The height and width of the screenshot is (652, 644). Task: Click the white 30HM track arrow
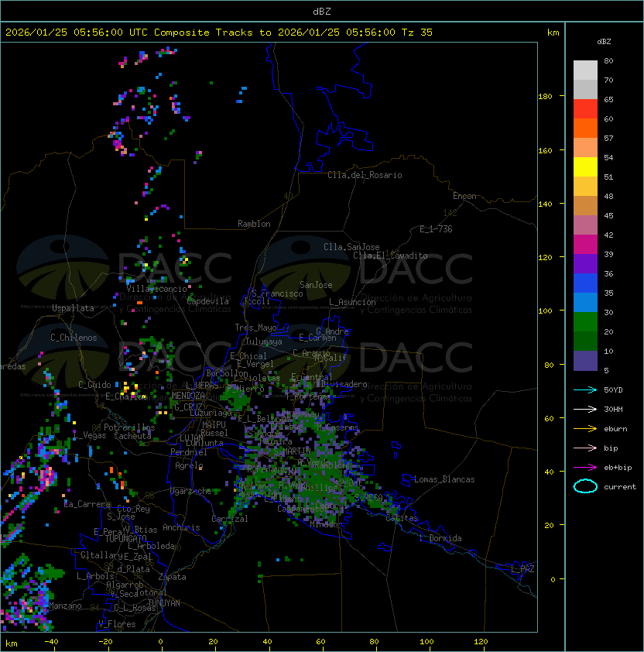pyautogui.click(x=585, y=410)
